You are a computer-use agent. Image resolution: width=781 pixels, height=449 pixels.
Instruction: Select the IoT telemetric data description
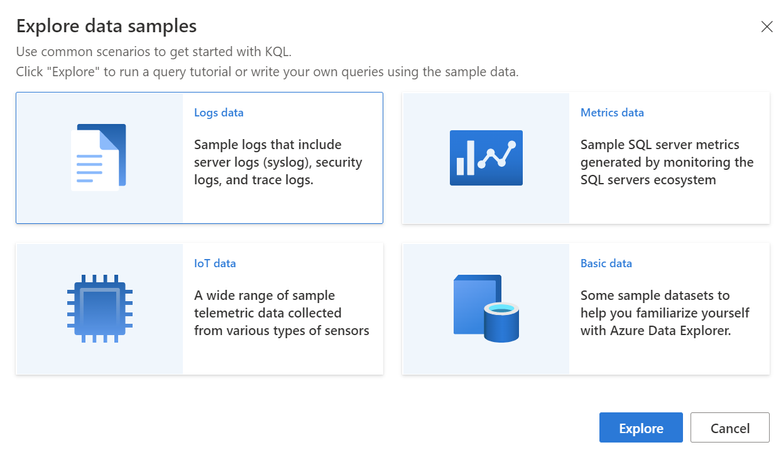pyautogui.click(x=281, y=313)
